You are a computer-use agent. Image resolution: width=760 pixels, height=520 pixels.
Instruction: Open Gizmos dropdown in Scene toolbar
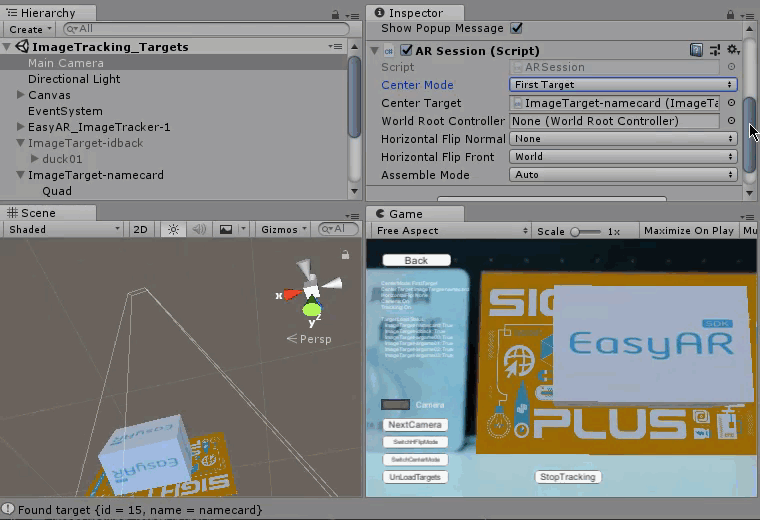click(283, 229)
